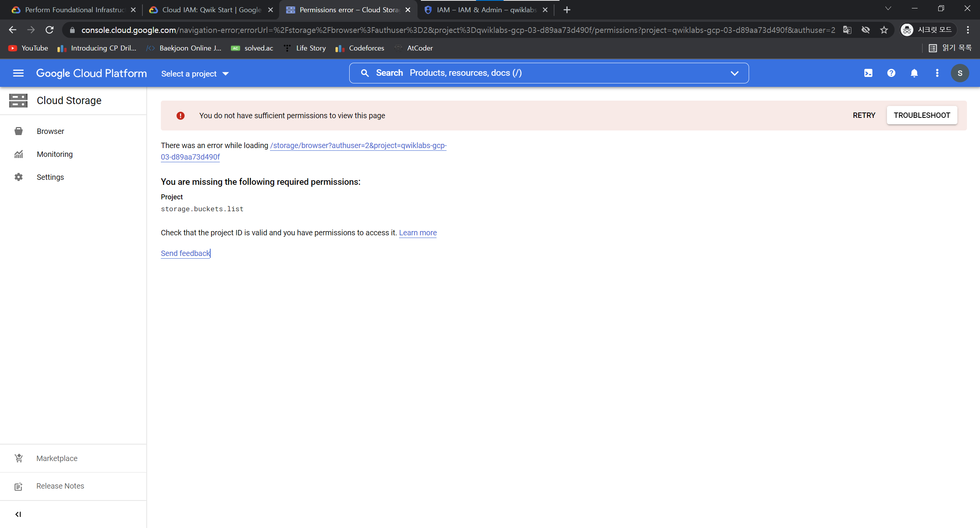Open the Learn more link
980x528 pixels.
[x=417, y=233]
